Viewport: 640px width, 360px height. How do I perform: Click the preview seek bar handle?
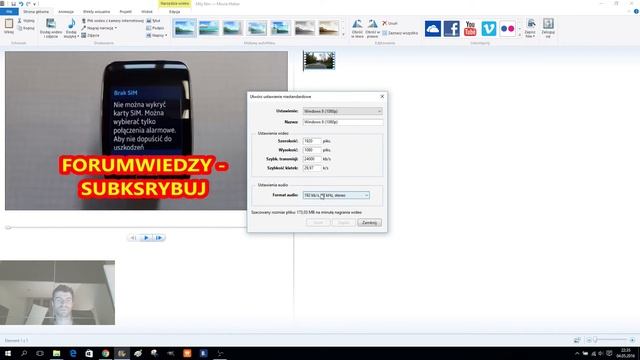click(7, 227)
